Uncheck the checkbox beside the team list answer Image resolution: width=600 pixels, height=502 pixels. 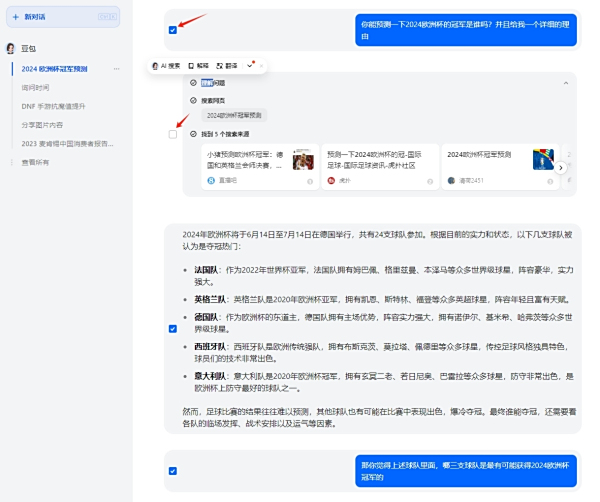[x=173, y=329]
